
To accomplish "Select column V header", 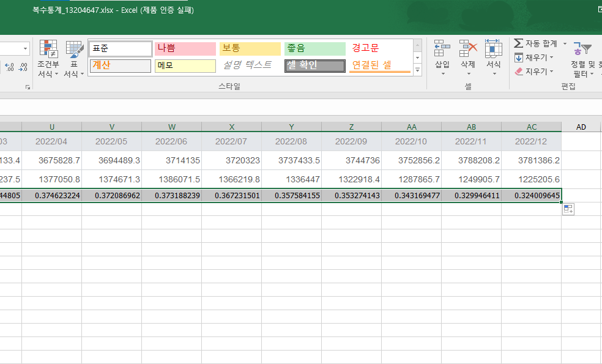I will (x=112, y=127).
